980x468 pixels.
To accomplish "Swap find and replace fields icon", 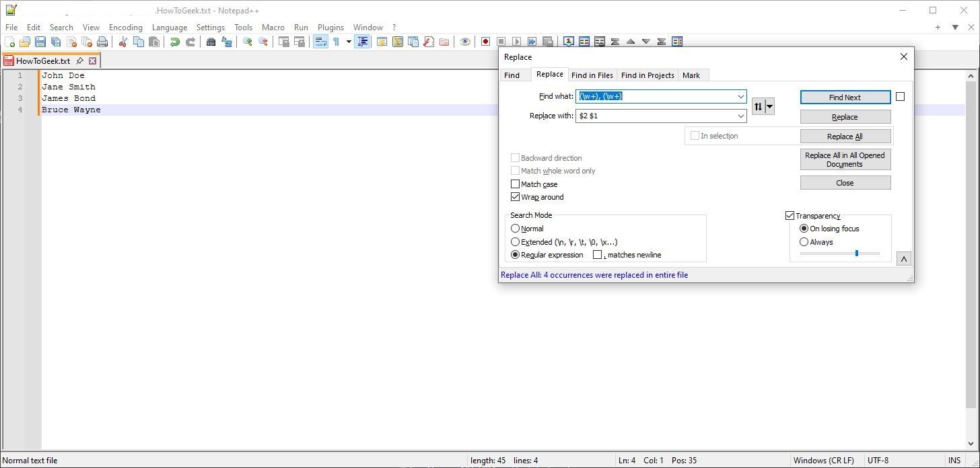I will click(x=759, y=106).
